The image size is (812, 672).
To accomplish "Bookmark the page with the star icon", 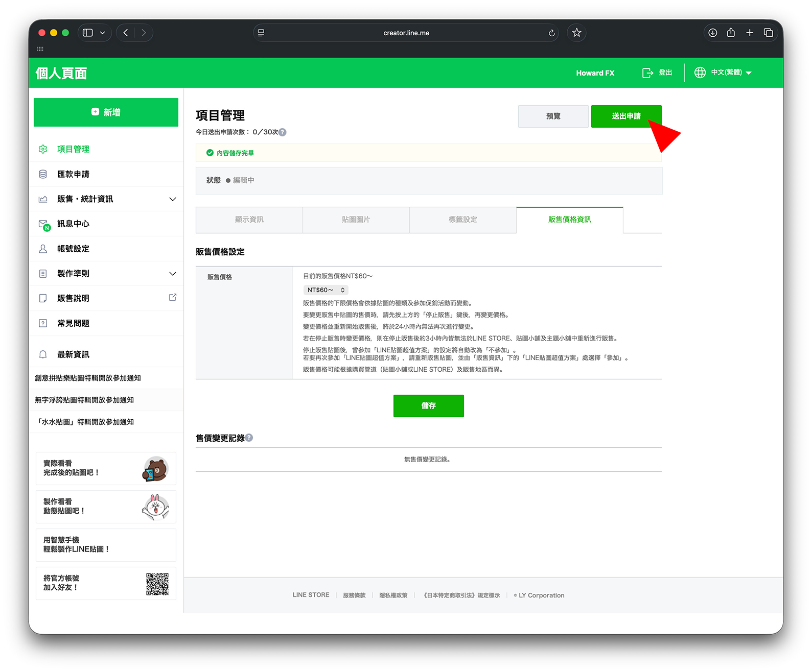I will (x=576, y=33).
